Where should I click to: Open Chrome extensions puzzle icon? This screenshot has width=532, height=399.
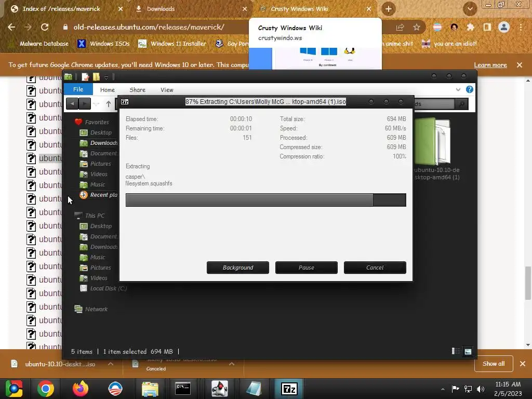pyautogui.click(x=470, y=27)
